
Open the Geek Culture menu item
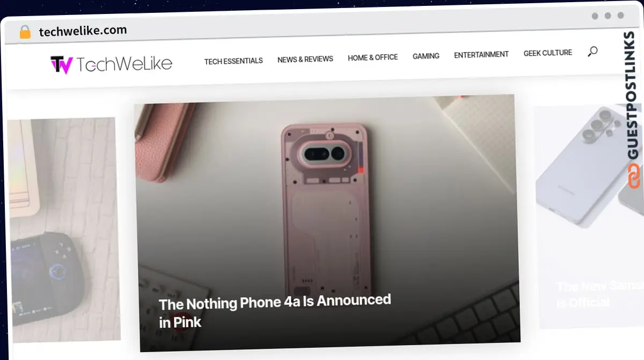548,53
